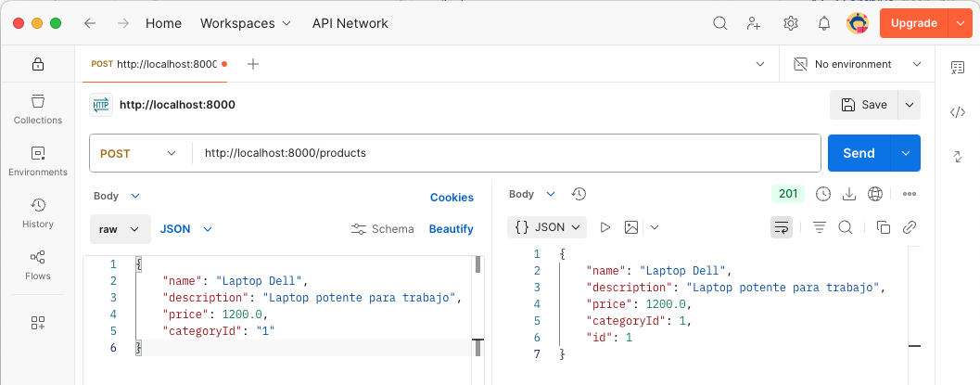The image size is (980, 385).
Task: Open the Flows sidebar panel
Action: 38,265
